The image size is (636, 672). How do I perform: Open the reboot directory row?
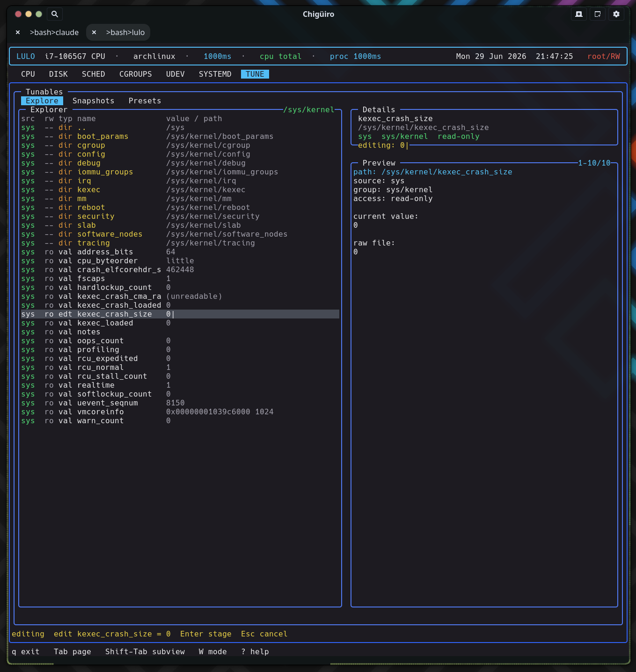(x=180, y=208)
